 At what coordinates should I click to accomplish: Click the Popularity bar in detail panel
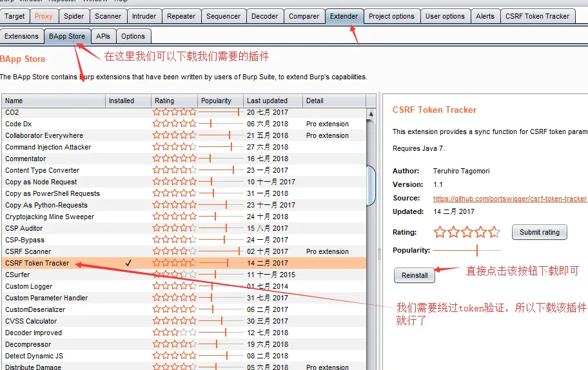pyautogui.click(x=467, y=250)
